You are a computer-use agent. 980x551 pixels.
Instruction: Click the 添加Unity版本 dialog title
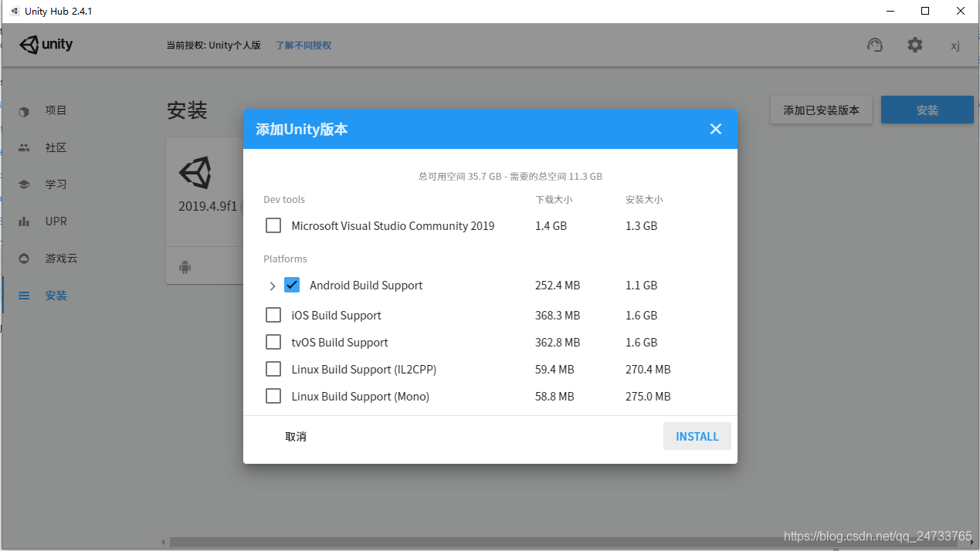coord(302,129)
